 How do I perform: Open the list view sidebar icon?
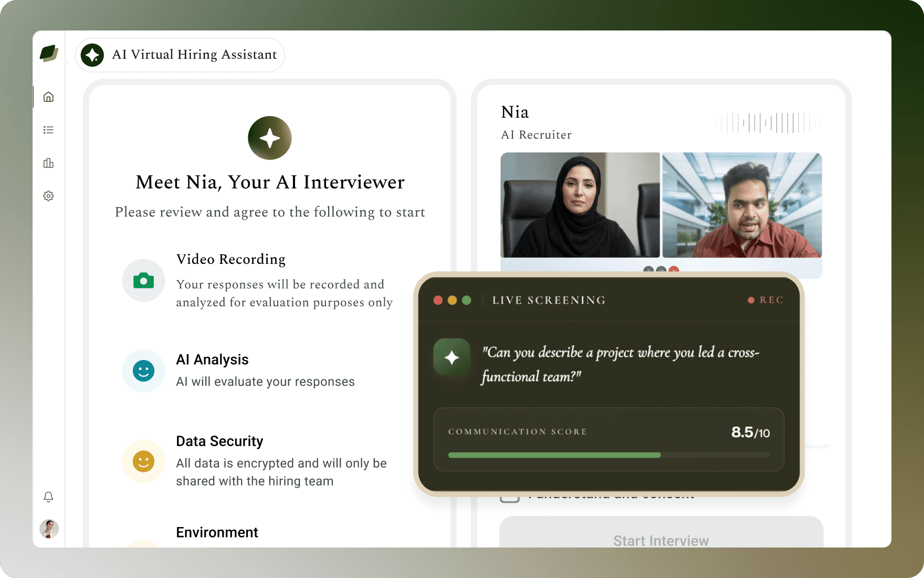(48, 130)
